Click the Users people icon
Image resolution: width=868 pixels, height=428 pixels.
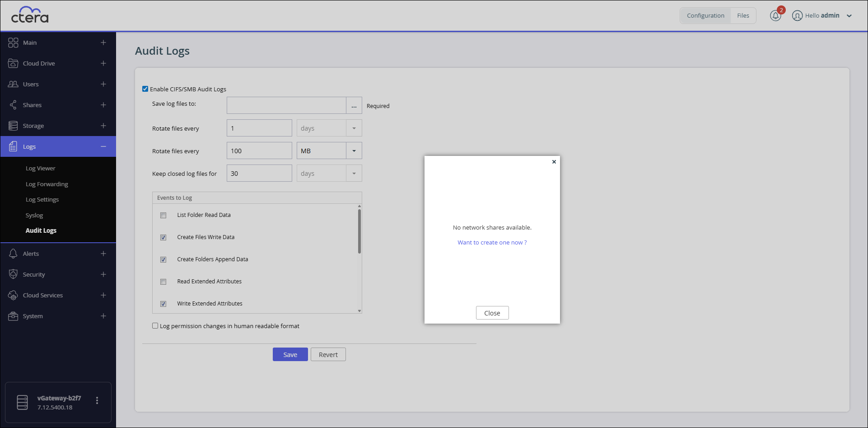point(13,84)
